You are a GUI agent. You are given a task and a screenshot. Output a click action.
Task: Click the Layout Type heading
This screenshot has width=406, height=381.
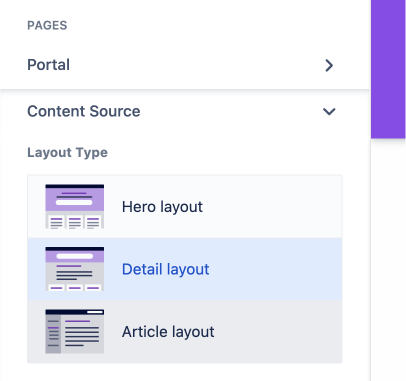point(67,153)
